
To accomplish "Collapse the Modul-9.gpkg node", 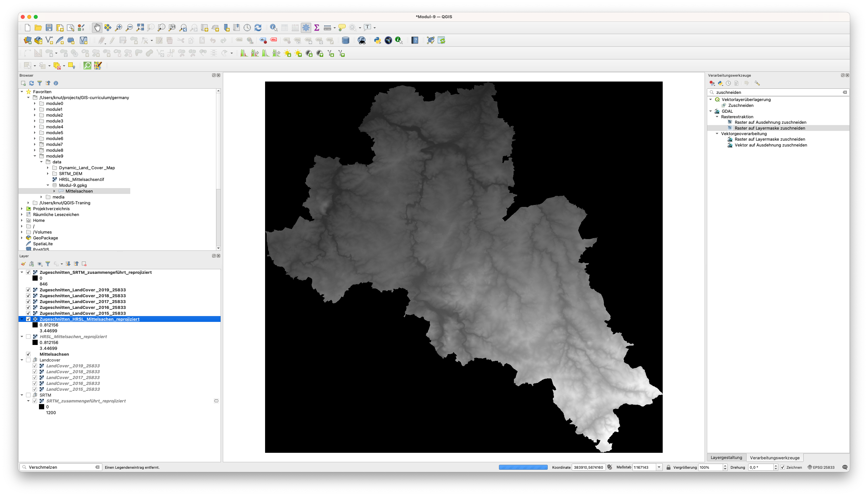I will [x=48, y=185].
